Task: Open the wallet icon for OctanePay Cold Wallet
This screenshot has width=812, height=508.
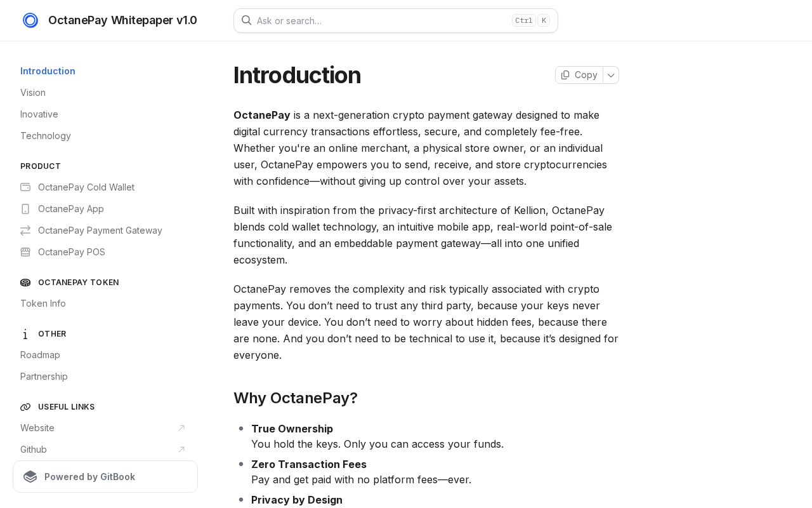Action: point(25,187)
